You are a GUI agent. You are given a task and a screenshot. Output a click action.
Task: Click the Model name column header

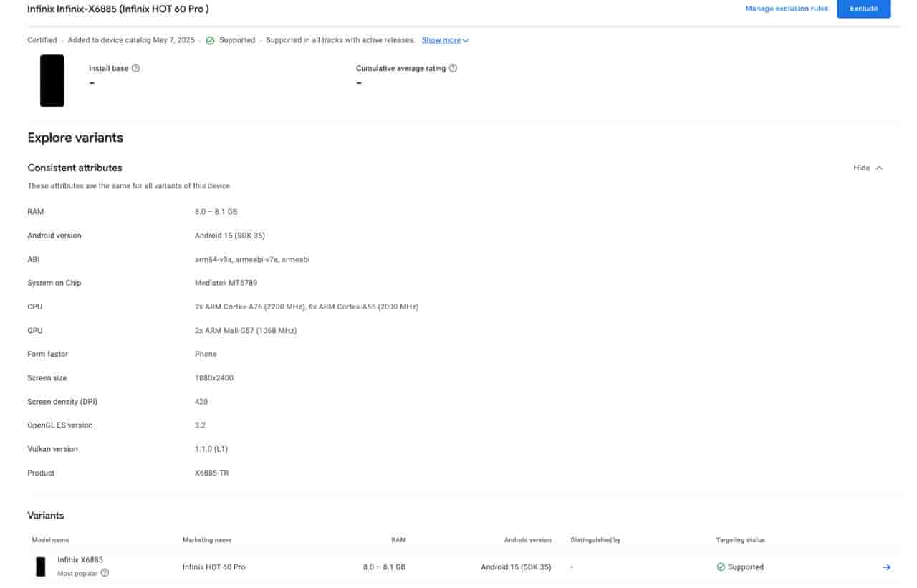click(50, 540)
